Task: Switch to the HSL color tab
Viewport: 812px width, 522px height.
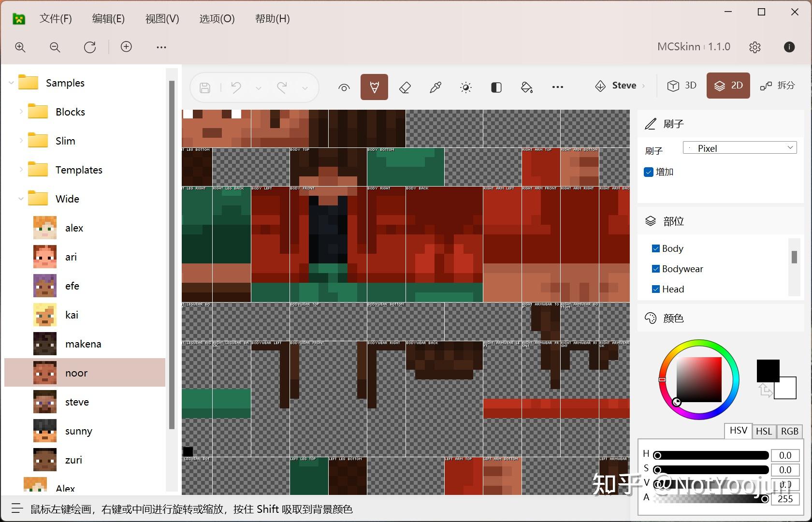Action: [x=764, y=431]
